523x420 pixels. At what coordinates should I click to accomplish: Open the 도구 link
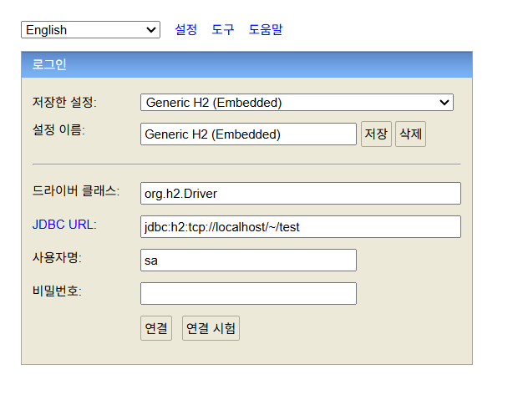[223, 30]
